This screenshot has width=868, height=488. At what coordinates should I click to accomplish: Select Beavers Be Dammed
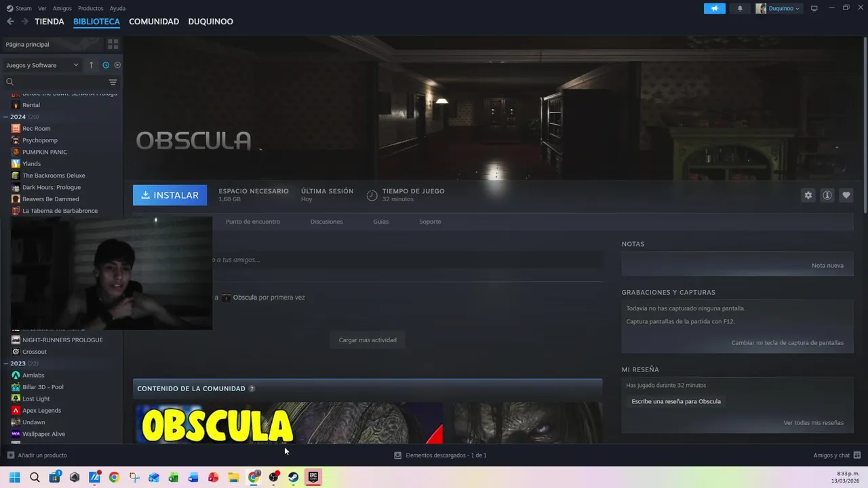click(x=50, y=199)
